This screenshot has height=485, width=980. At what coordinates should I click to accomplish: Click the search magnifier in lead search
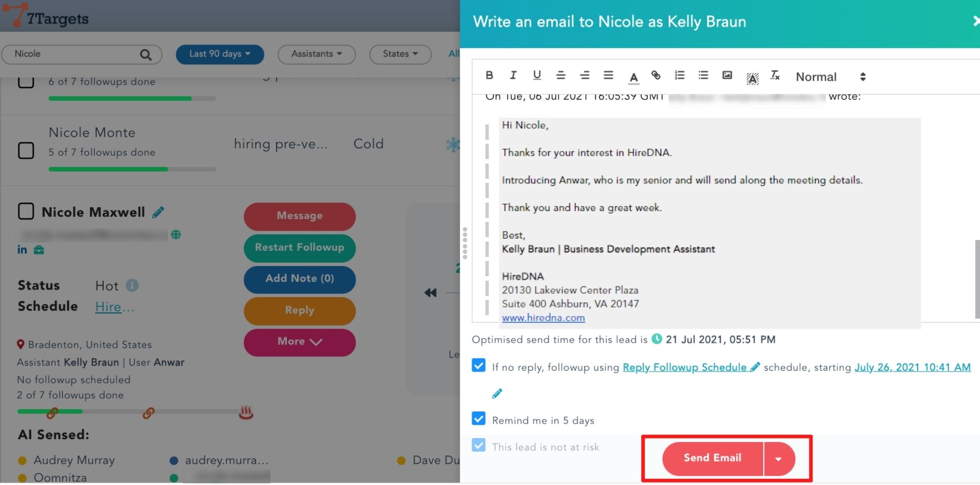point(145,55)
